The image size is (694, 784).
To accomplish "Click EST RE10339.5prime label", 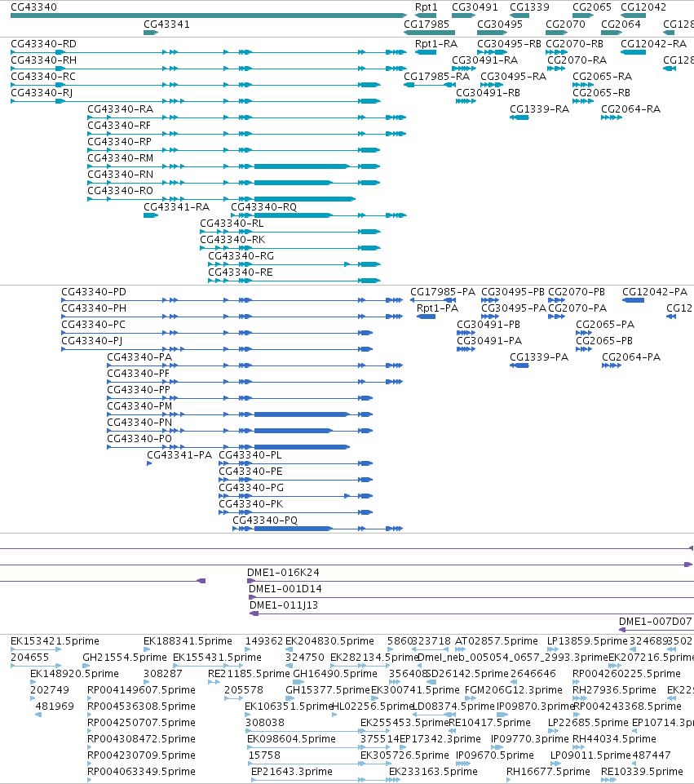I will click(x=642, y=772).
